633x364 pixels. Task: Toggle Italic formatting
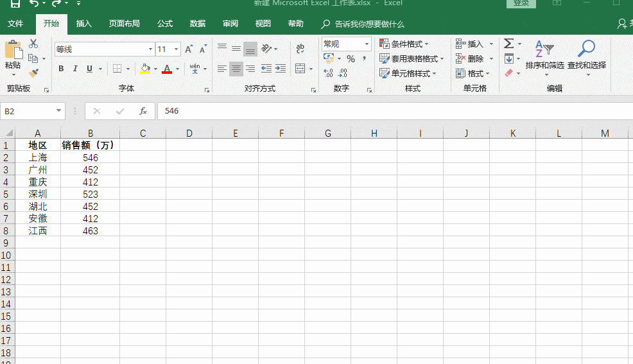click(x=75, y=69)
